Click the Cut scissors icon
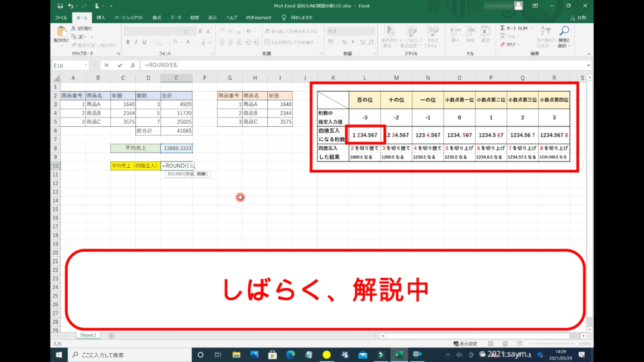Screen dimensions: 644x362 click(x=74, y=28)
